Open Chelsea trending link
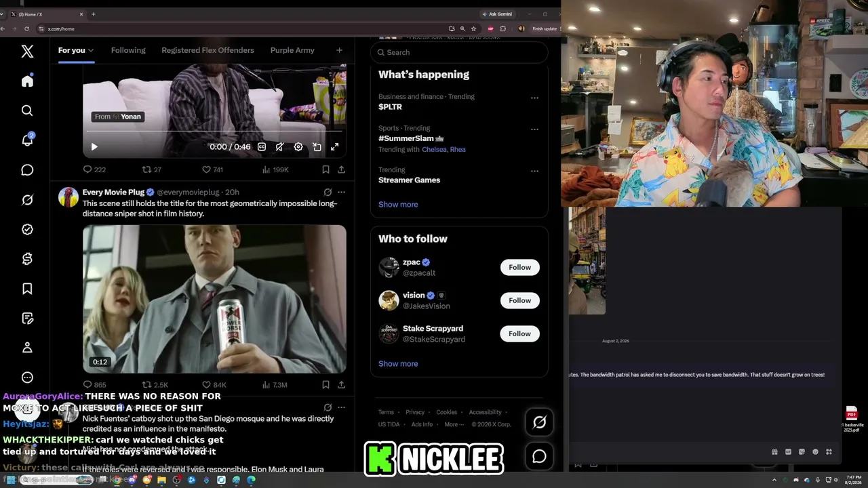Viewport: 868px width, 488px height. click(434, 150)
